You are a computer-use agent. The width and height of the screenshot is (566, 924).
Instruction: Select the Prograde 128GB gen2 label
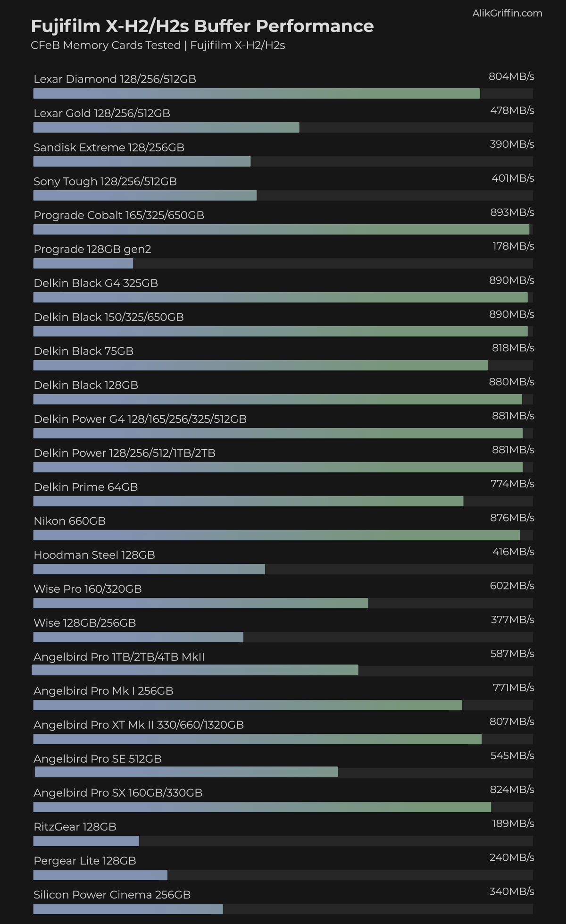pos(92,249)
